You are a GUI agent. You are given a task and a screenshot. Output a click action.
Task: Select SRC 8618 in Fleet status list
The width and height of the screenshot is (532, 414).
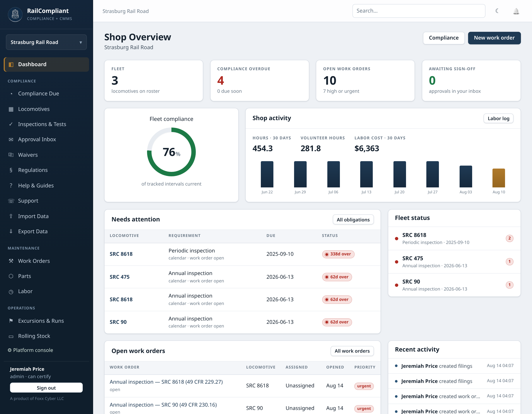pos(454,239)
